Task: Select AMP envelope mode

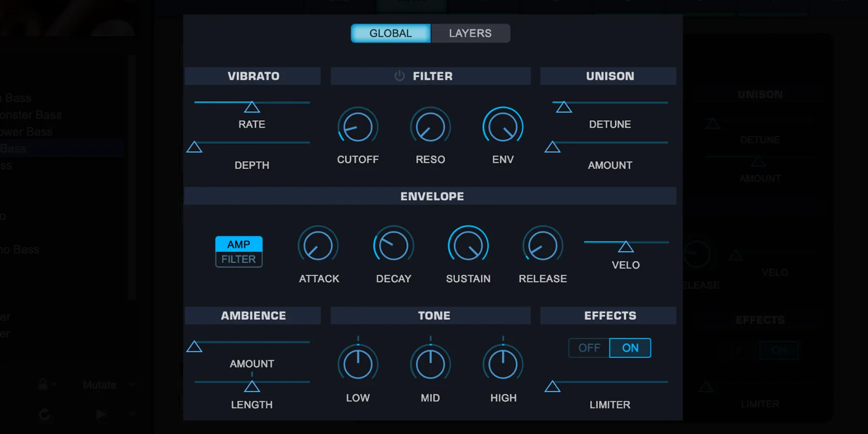Action: click(x=239, y=244)
